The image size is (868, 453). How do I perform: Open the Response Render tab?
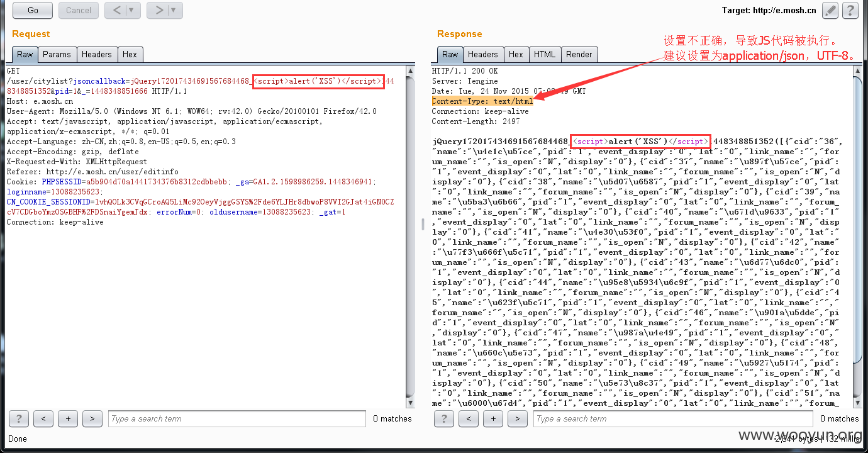coord(579,55)
